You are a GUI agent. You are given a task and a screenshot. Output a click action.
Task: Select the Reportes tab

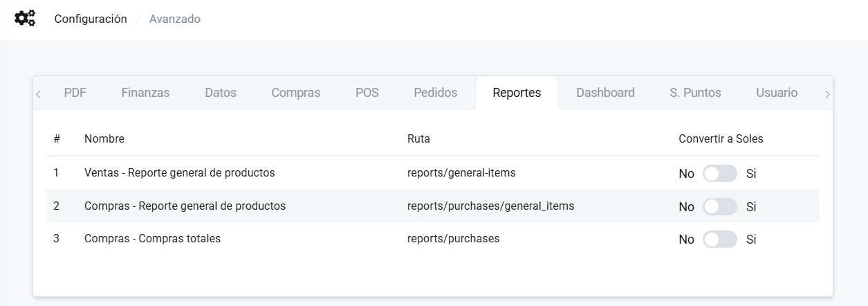point(517,93)
